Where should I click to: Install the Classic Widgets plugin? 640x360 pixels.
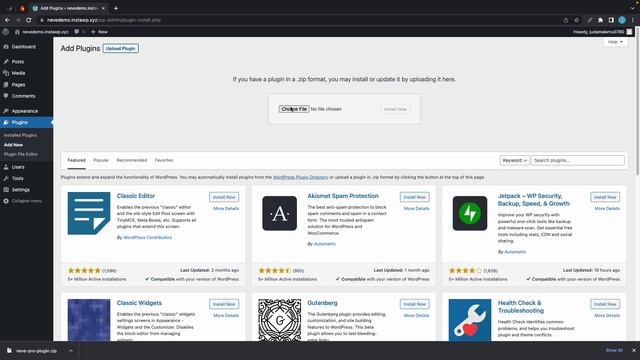(224, 304)
